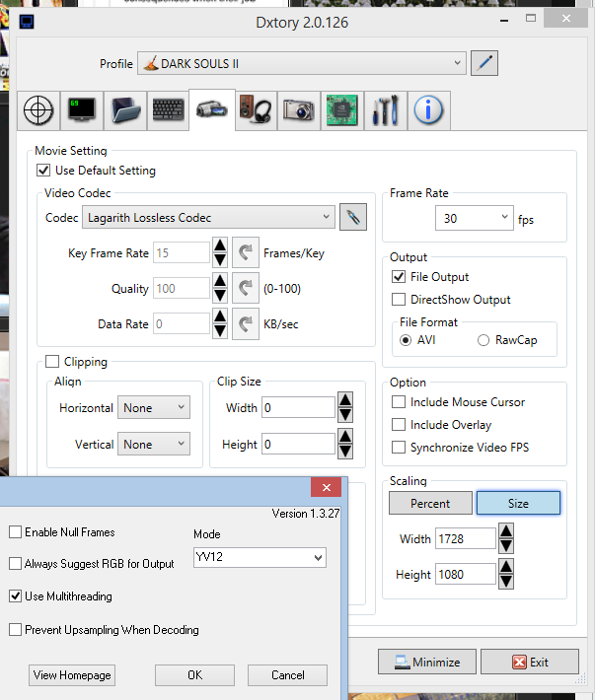Click the Key Frame Rate field
The height and width of the screenshot is (700, 595).
[x=182, y=252]
